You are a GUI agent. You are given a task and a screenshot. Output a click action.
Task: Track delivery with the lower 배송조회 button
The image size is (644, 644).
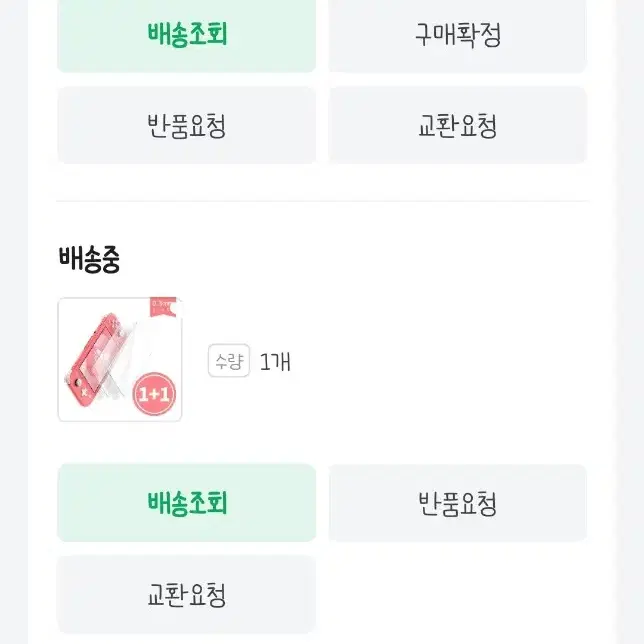coord(186,503)
